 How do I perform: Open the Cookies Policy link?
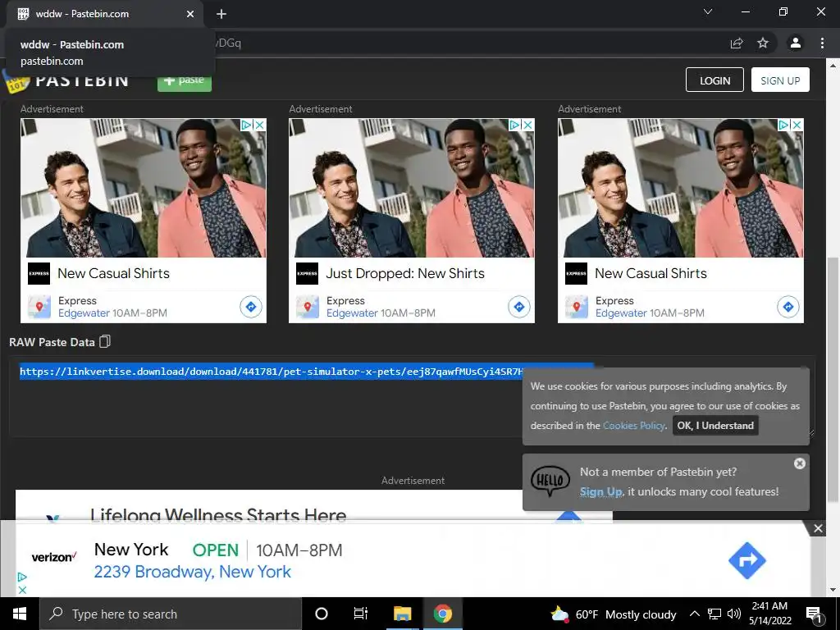[634, 426]
